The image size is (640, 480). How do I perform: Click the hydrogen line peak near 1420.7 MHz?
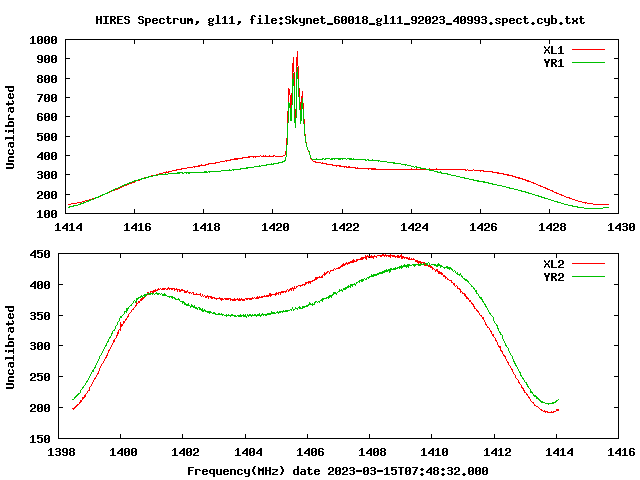(x=297, y=53)
